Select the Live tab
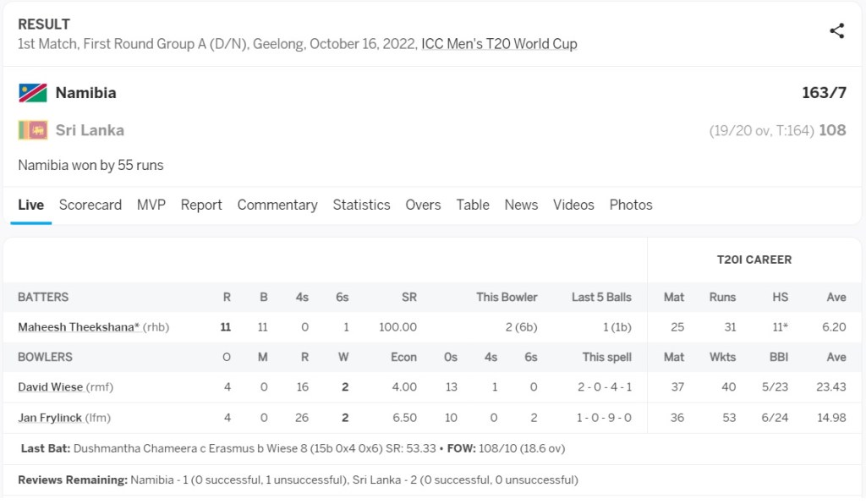Image resolution: width=866 pixels, height=504 pixels. 30,205
